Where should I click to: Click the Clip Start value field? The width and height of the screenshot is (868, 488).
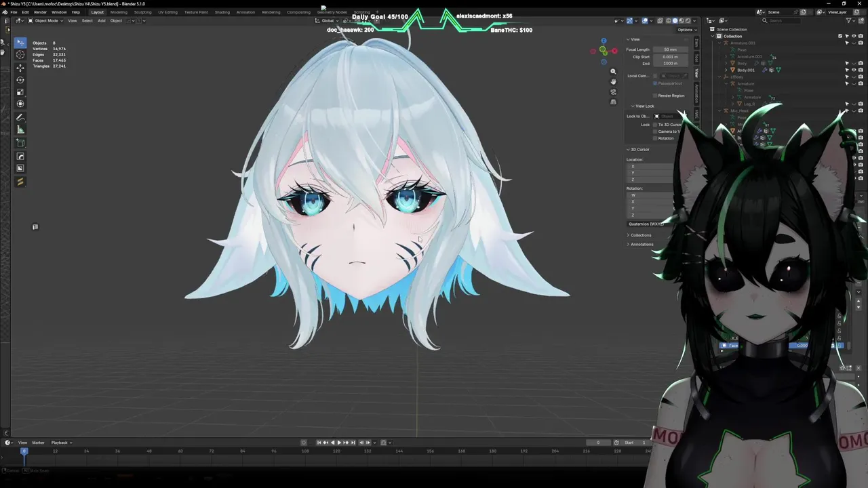pyautogui.click(x=671, y=57)
